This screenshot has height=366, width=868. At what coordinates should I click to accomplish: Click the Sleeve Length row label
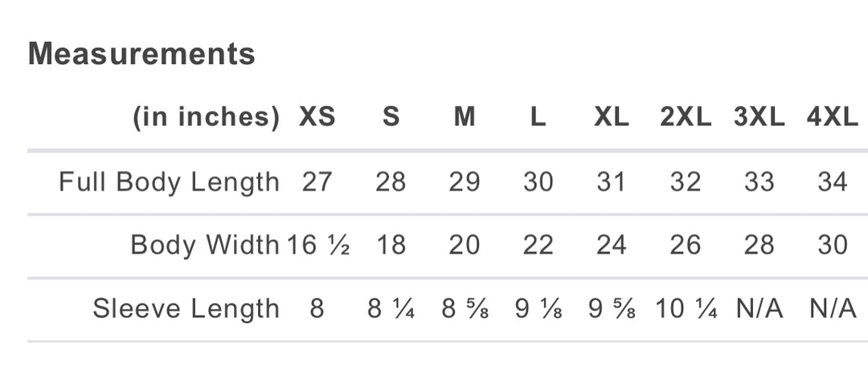(186, 308)
